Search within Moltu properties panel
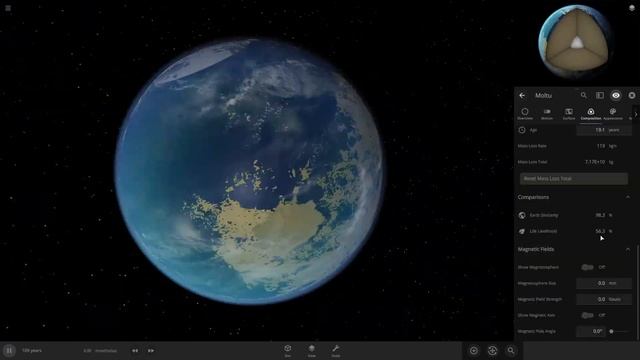Screen dimensions: 640x360 [x=584, y=95]
